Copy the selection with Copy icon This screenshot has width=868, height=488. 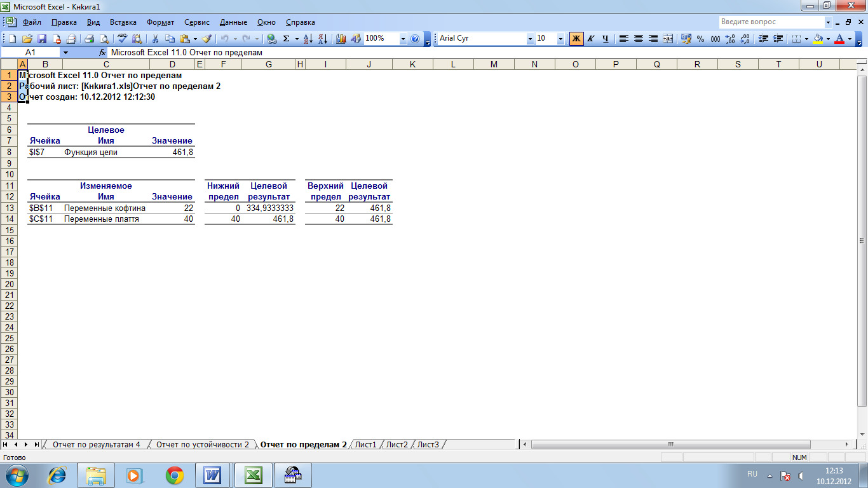pyautogui.click(x=170, y=39)
